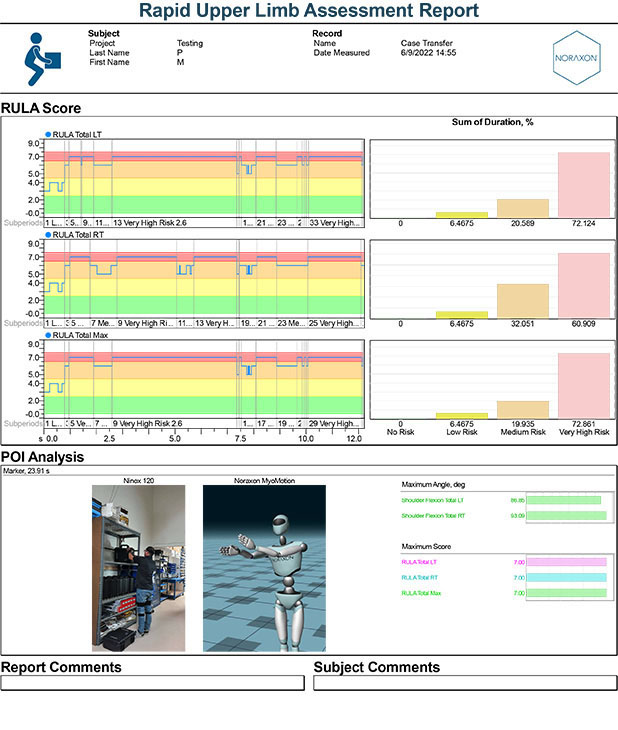Select the 20.589 Medium Risk bar
Image resolution: width=618 pixels, height=730 pixels.
[523, 208]
